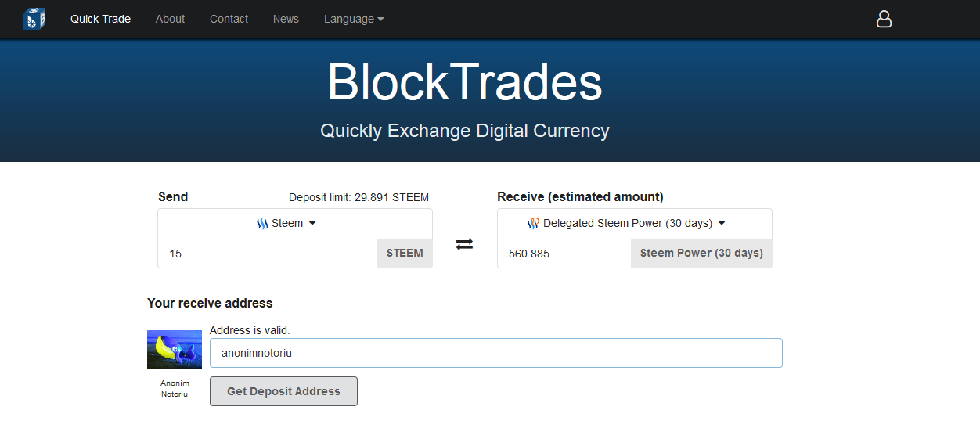Click the "Address is valid." message
Screen dimensions: 980x421
click(x=250, y=331)
